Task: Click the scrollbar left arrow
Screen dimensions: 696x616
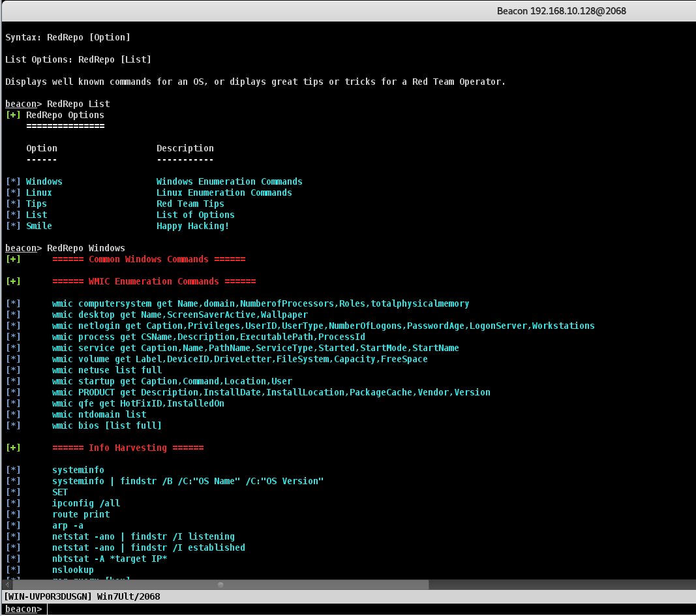Action: [x=7, y=585]
